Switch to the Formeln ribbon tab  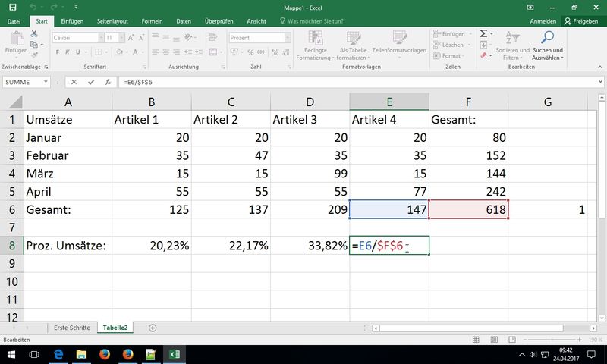(153, 21)
